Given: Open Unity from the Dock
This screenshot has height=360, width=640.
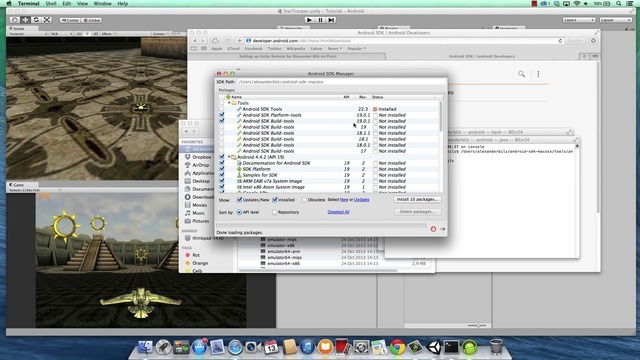Looking at the screenshot, I should tap(433, 347).
